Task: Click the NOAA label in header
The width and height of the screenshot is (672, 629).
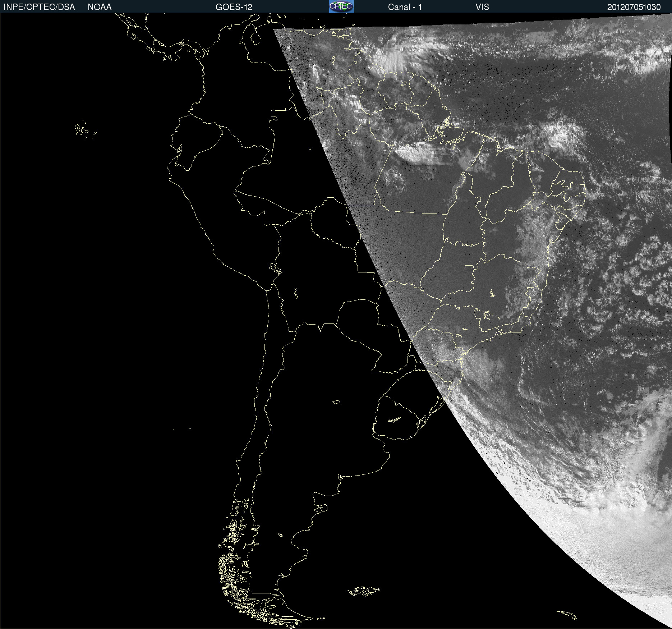Action: 100,7
